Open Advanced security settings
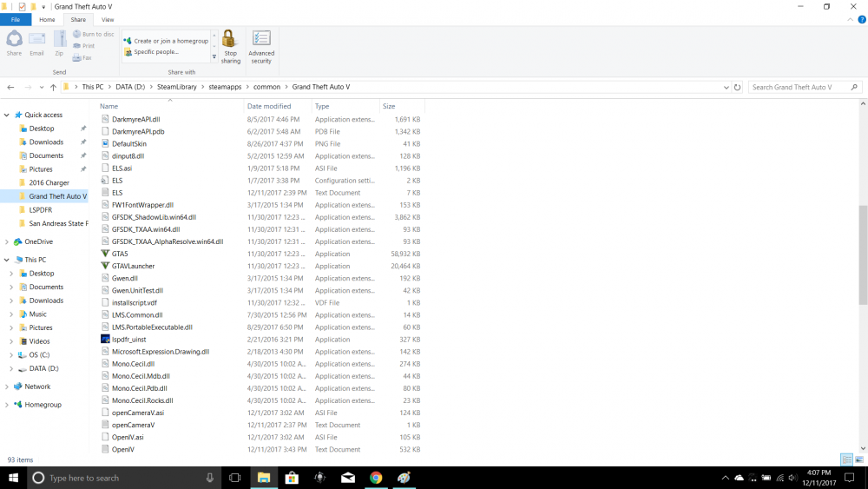 tap(261, 47)
